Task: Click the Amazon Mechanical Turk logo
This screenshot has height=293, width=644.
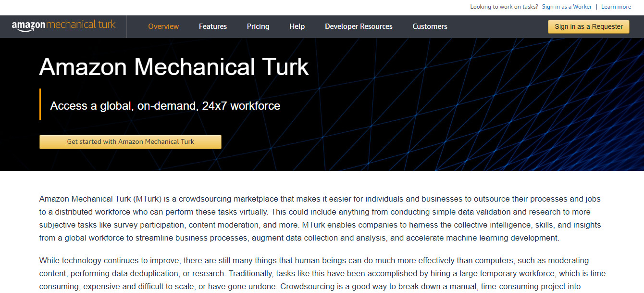Action: click(63, 25)
